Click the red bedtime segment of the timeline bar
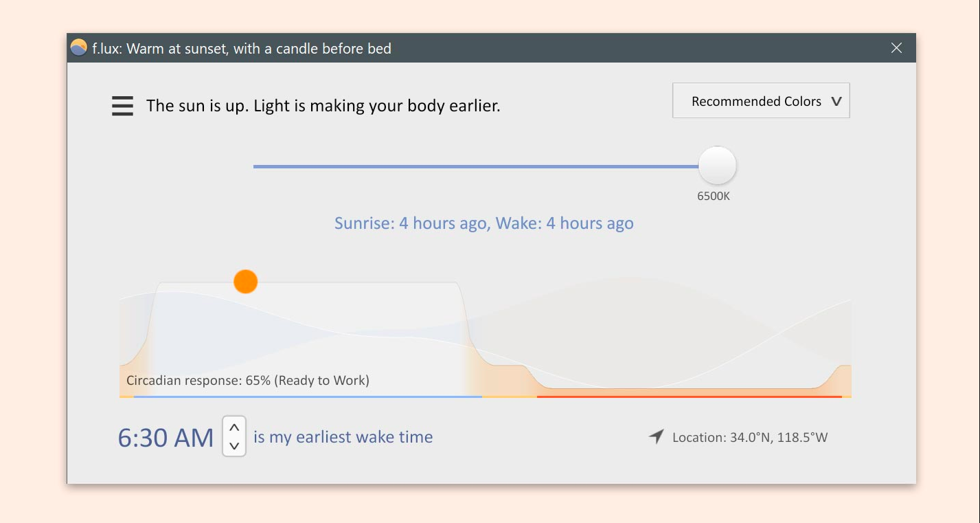The height and width of the screenshot is (523, 980). pyautogui.click(x=690, y=397)
